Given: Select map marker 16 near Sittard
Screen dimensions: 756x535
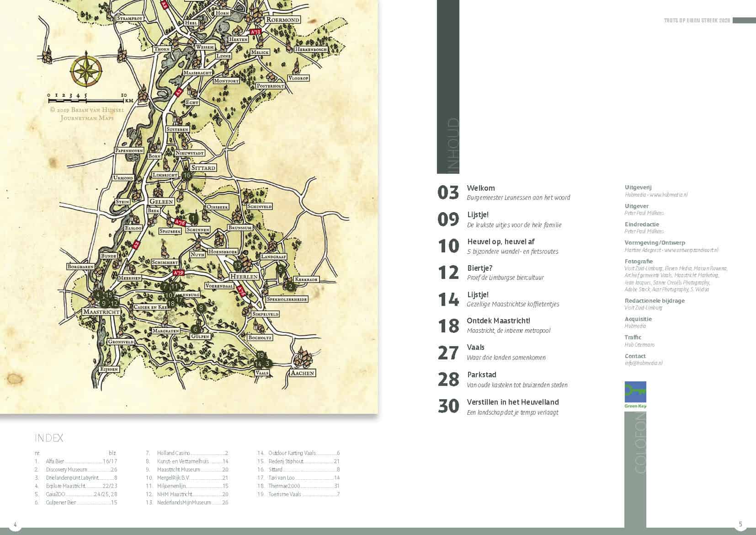Looking at the screenshot, I should (x=186, y=175).
